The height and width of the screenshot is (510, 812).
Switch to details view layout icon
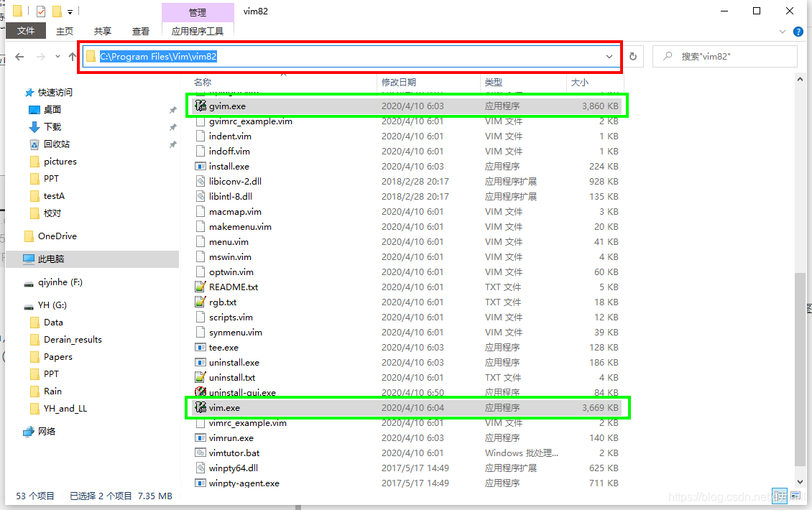(780, 496)
